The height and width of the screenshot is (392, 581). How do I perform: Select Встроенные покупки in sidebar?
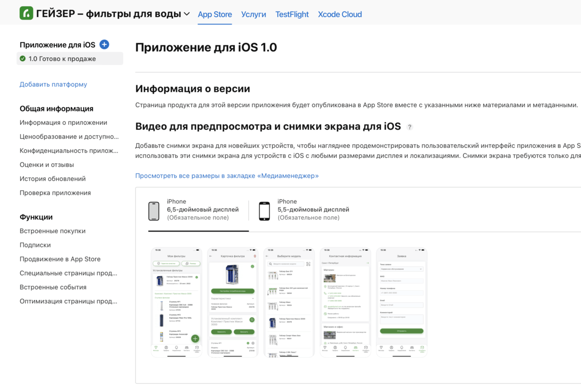[x=52, y=231]
